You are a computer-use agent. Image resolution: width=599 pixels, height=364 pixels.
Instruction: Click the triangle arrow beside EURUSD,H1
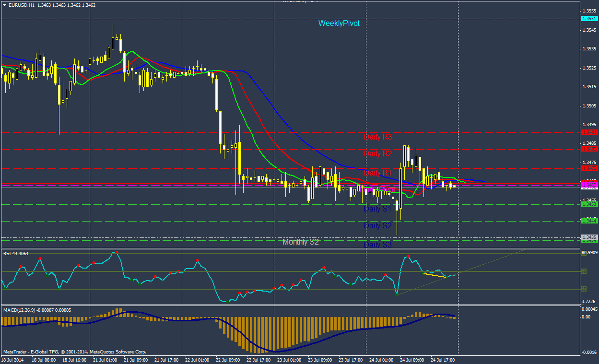pyautogui.click(x=5, y=5)
